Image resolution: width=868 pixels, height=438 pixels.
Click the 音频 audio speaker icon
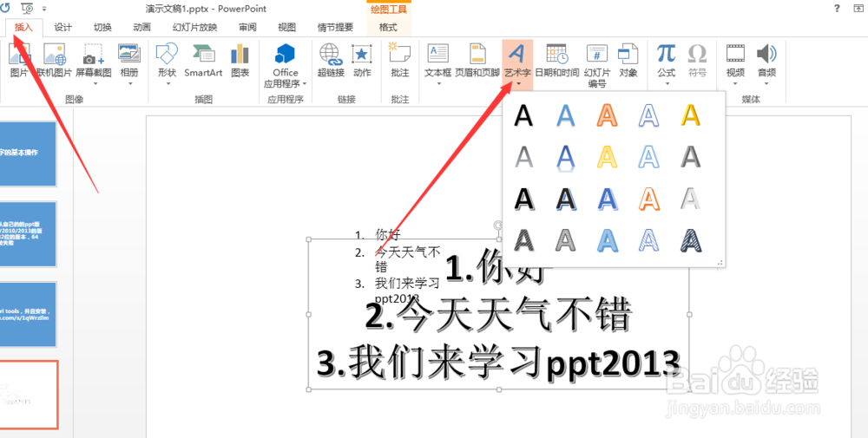766,54
